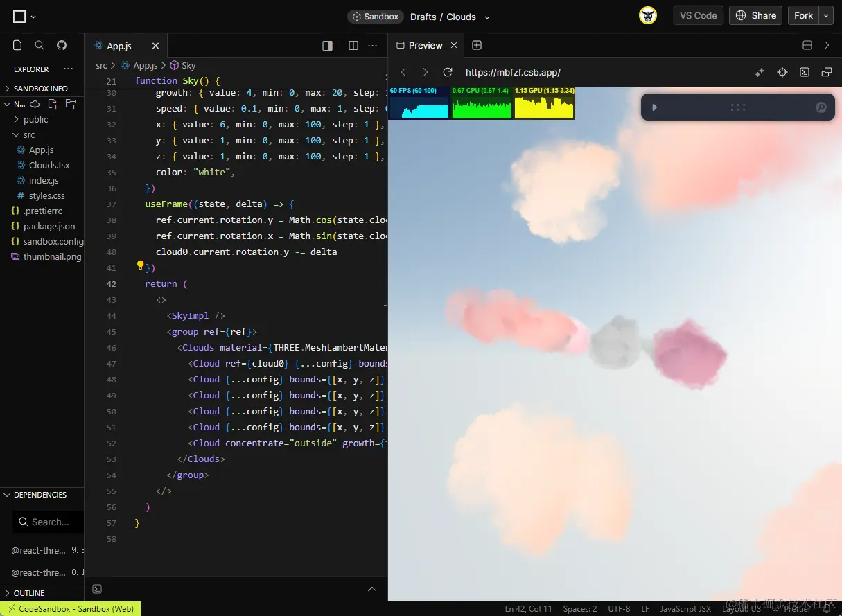The width and height of the screenshot is (842, 616).
Task: Expand the SANDBOX INFO section
Action: point(42,89)
